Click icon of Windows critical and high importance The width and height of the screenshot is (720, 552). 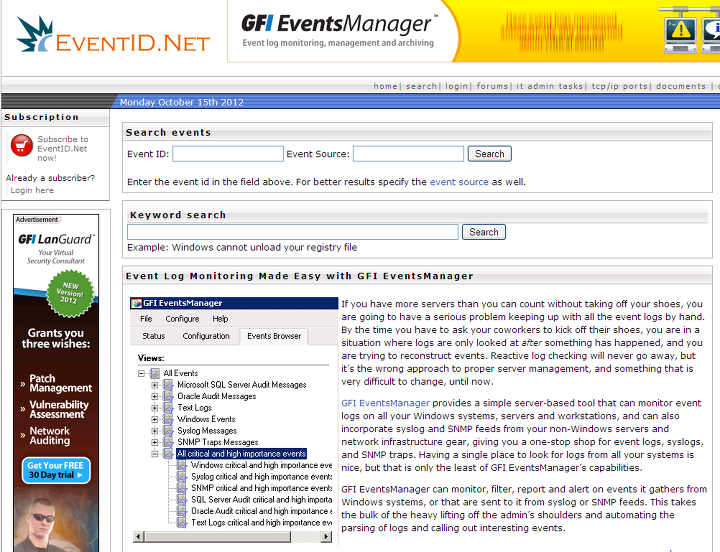click(182, 465)
